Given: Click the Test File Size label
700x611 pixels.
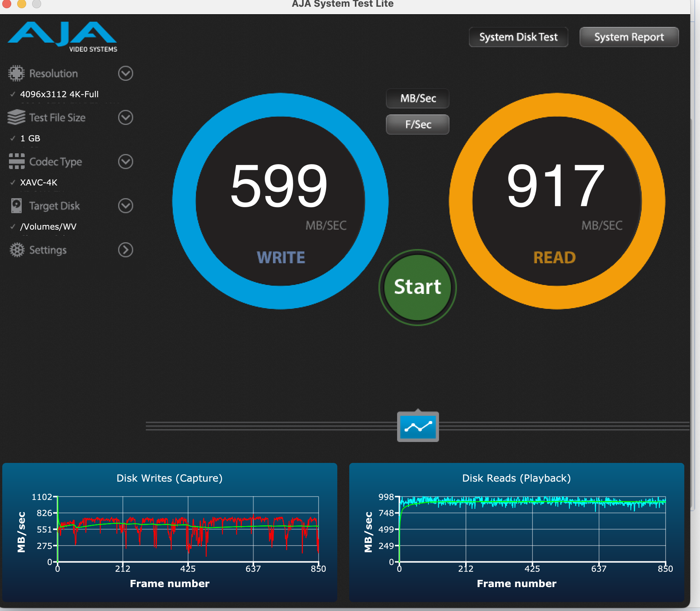Looking at the screenshot, I should [x=57, y=117].
